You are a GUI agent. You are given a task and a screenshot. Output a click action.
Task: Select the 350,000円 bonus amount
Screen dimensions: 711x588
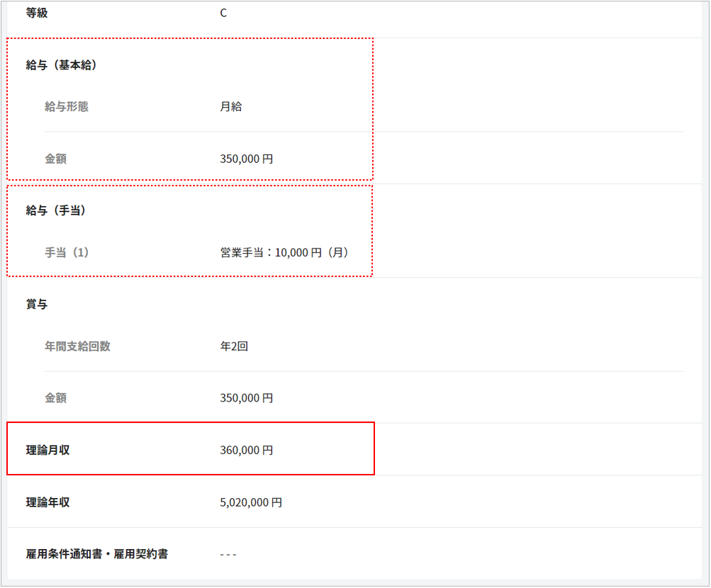[x=247, y=398]
